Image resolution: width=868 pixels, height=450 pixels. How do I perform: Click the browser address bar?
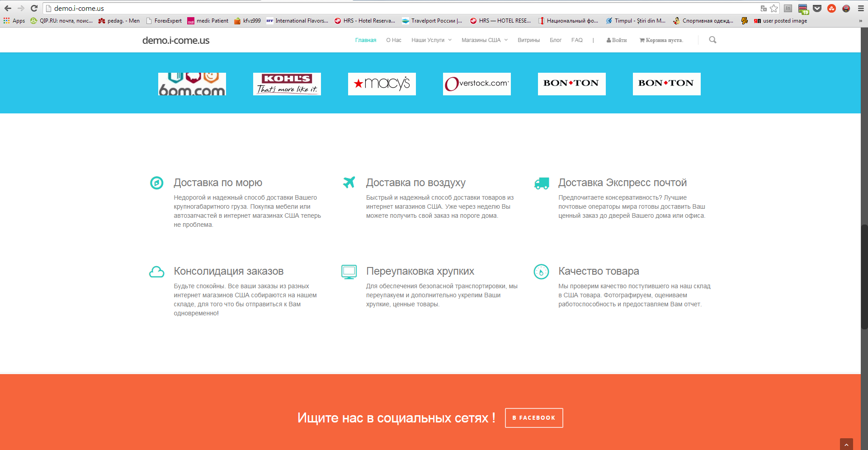402,8
